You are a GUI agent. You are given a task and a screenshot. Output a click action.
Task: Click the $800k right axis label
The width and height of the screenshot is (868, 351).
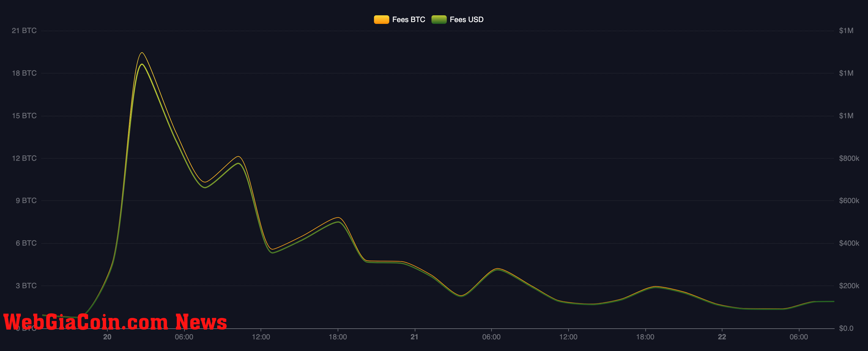pos(849,158)
